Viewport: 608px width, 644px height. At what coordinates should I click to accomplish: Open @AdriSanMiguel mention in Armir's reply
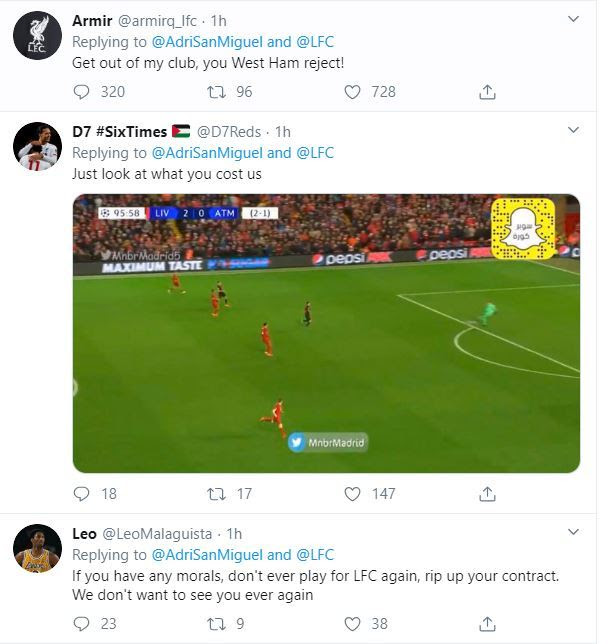pyautogui.click(x=206, y=41)
